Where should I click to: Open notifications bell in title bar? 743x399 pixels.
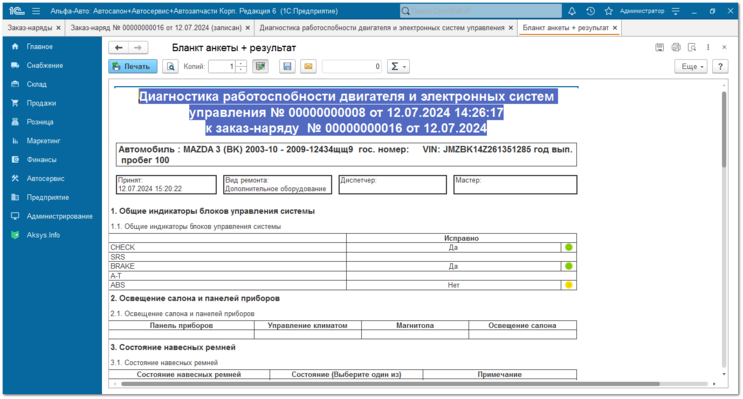[x=572, y=11]
